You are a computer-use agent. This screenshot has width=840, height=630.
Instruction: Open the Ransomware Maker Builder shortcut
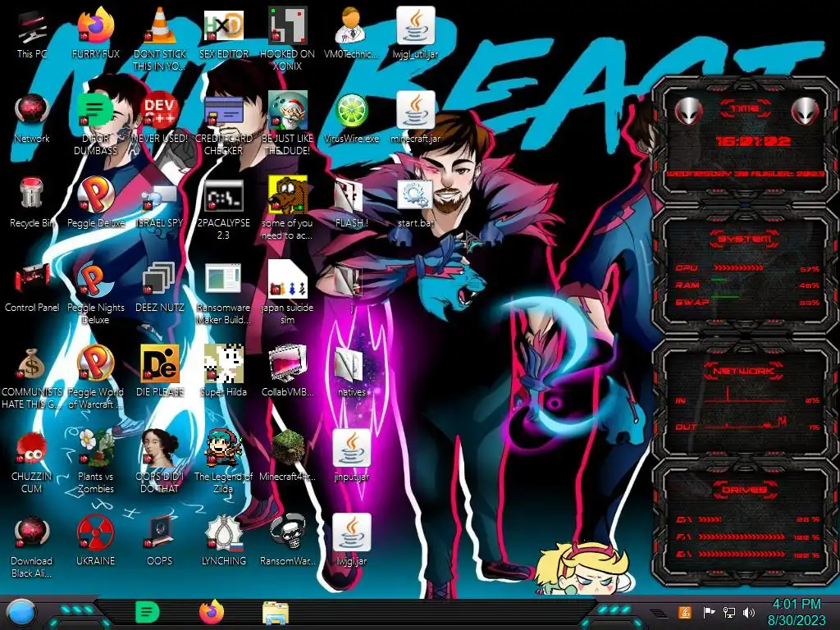[x=224, y=279]
